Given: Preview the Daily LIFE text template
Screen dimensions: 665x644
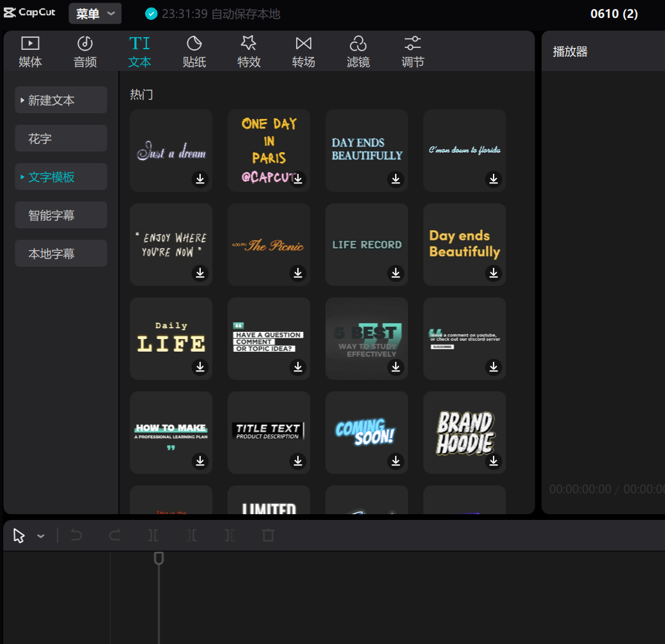Looking at the screenshot, I should 171,338.
